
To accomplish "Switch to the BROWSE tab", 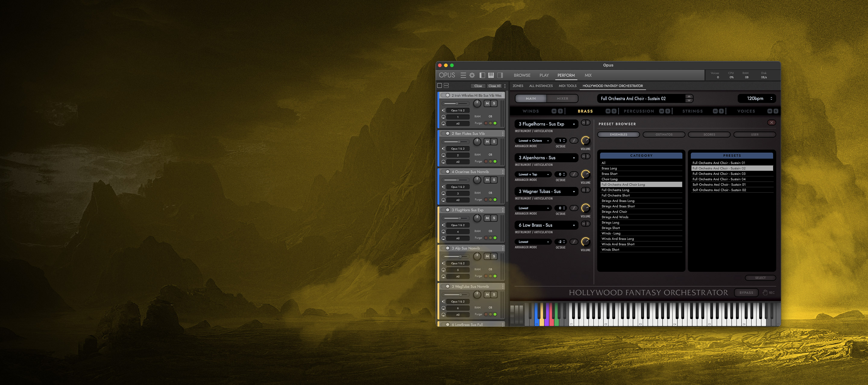I will click(522, 75).
